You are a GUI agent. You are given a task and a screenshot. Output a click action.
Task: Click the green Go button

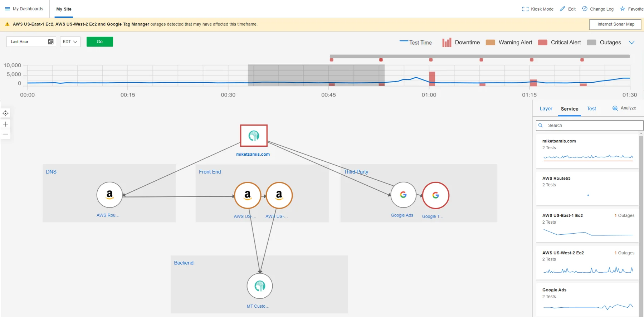100,42
